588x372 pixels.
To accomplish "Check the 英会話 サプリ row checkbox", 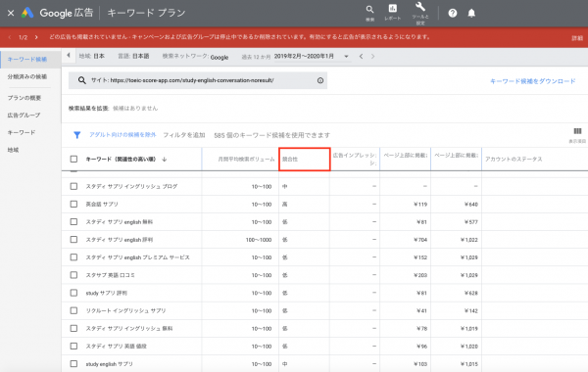I will point(73,204).
